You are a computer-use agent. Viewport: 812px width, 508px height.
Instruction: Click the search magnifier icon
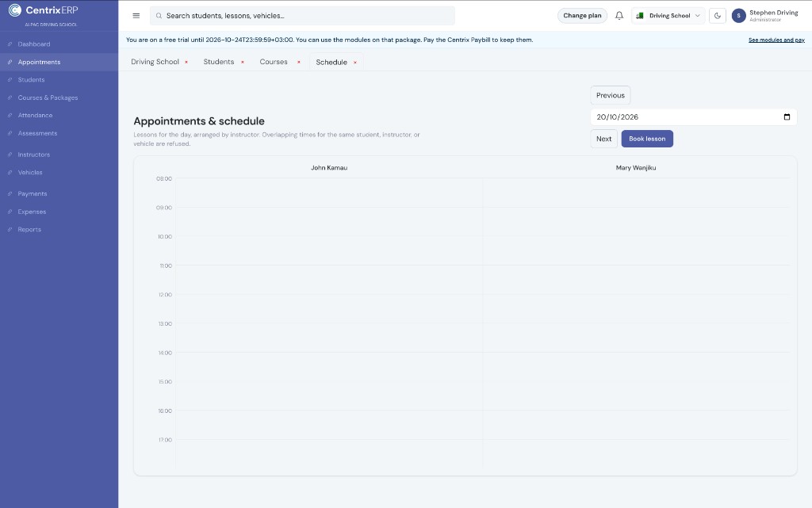pyautogui.click(x=159, y=16)
